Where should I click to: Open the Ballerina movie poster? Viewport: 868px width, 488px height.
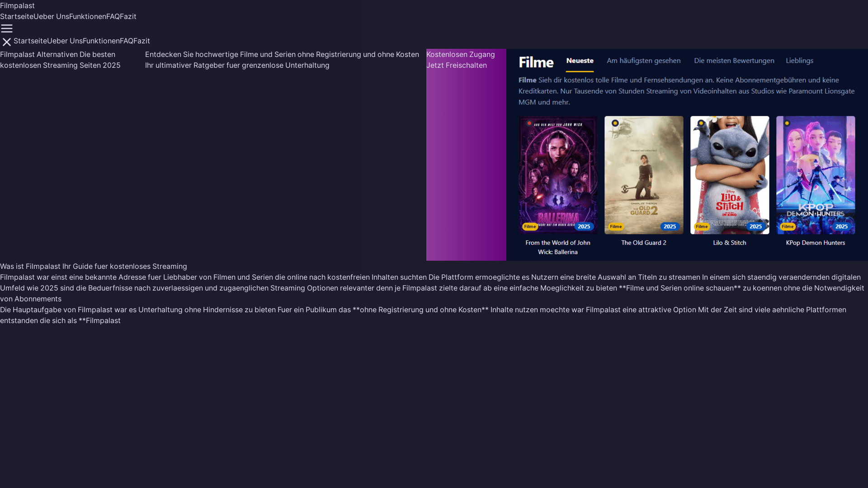tap(558, 175)
